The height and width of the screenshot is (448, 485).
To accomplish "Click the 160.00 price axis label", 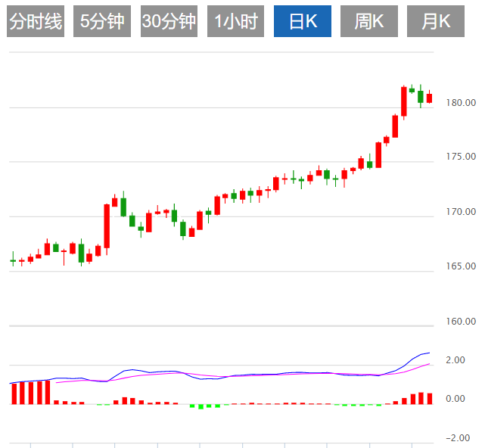I will (460, 322).
